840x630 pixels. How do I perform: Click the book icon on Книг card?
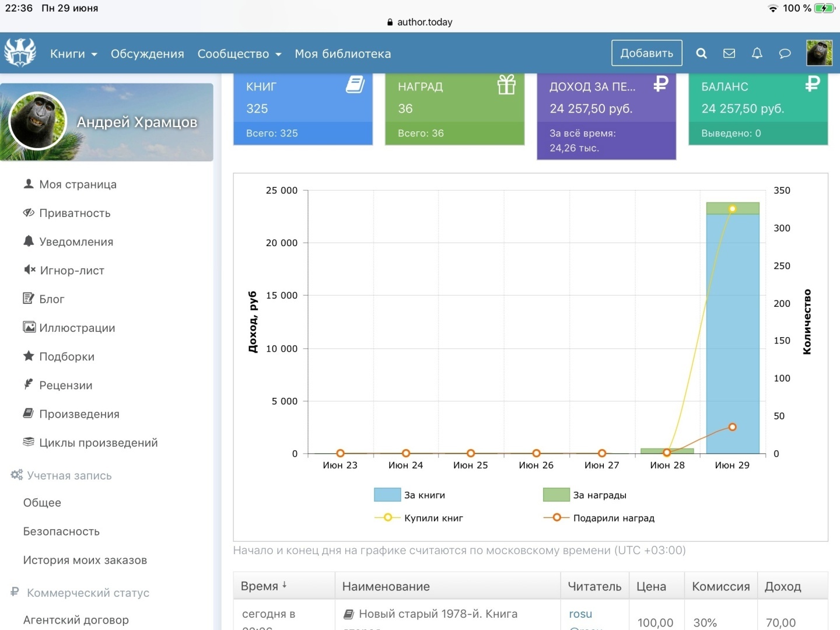[355, 85]
